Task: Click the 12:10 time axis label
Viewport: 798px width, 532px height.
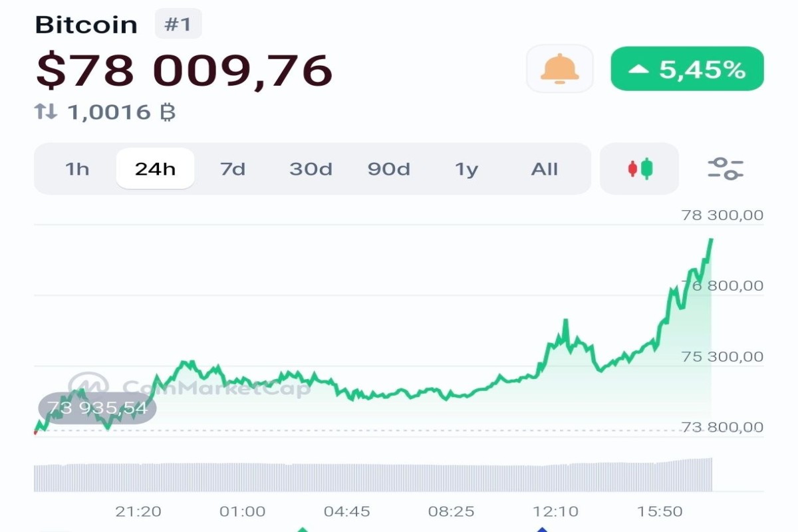Action: [x=555, y=512]
